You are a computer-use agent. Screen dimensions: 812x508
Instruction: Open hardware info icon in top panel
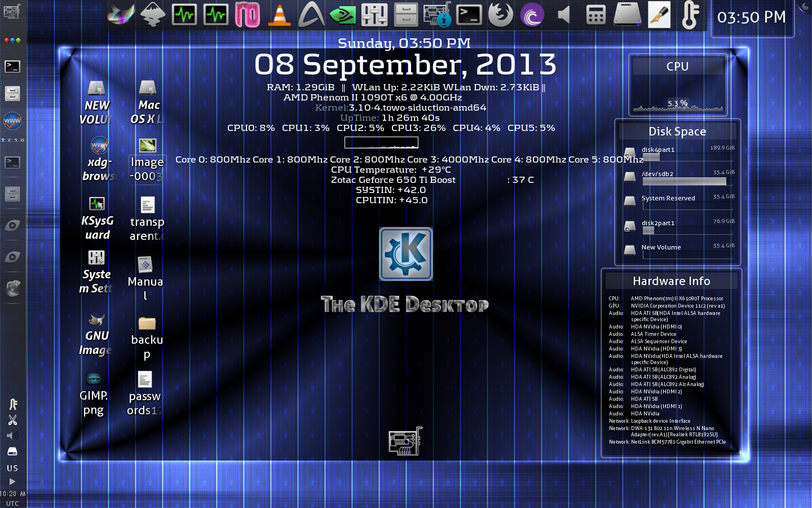coord(438,15)
